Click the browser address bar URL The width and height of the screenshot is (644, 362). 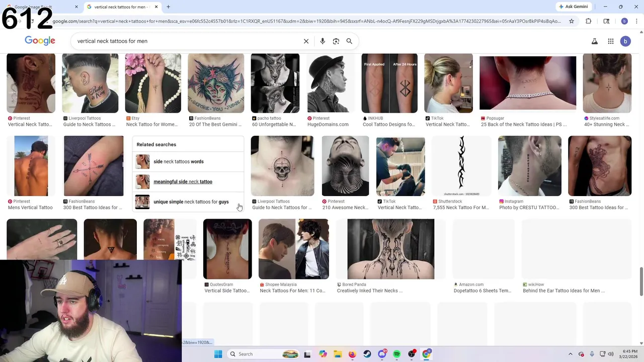[x=307, y=21]
